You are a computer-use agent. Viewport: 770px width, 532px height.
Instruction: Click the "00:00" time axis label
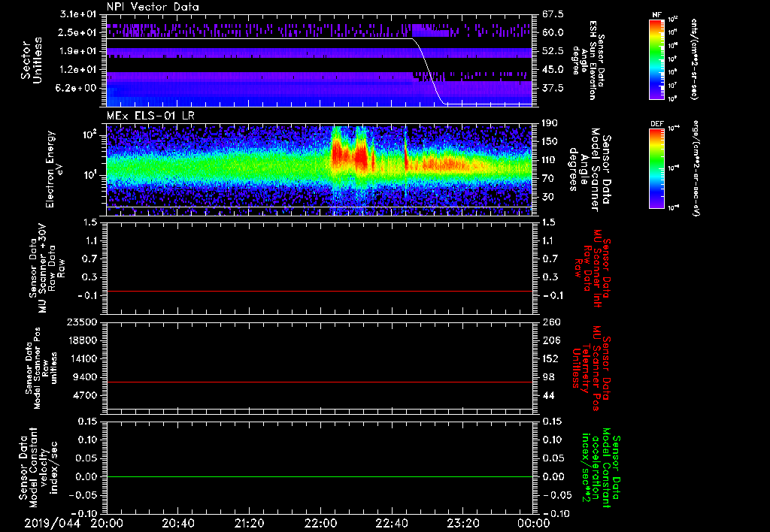click(x=533, y=524)
